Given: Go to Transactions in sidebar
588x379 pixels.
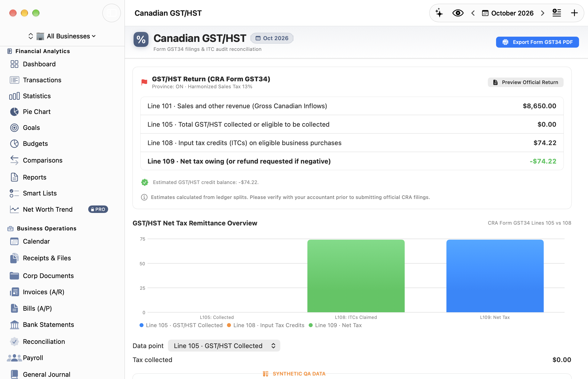Looking at the screenshot, I should 42,80.
